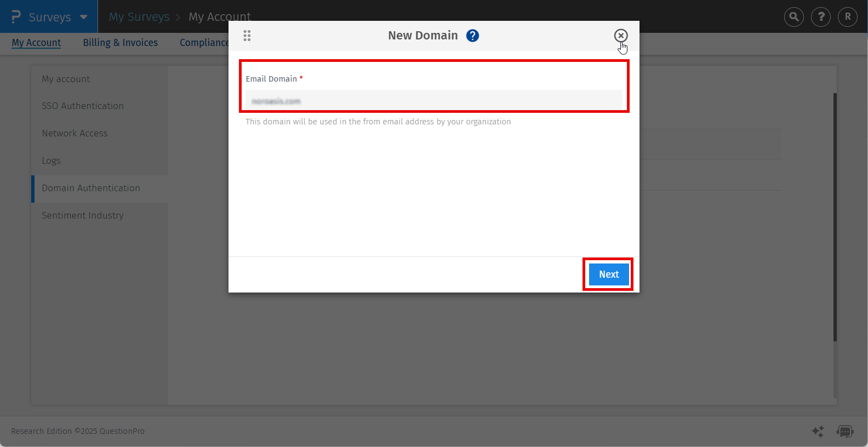
Task: Switch to the Compliance tab
Action: (x=204, y=43)
